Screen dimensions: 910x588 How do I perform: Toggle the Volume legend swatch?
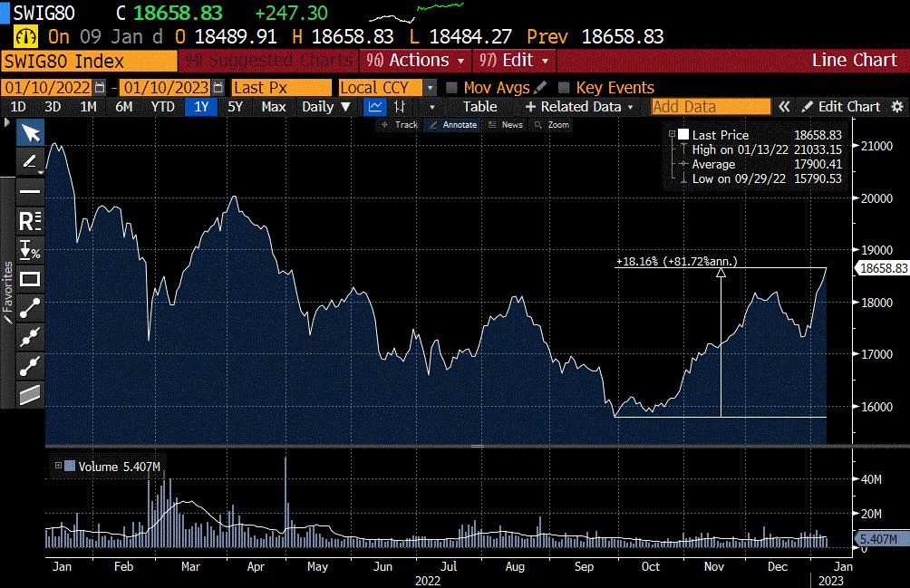coord(70,466)
